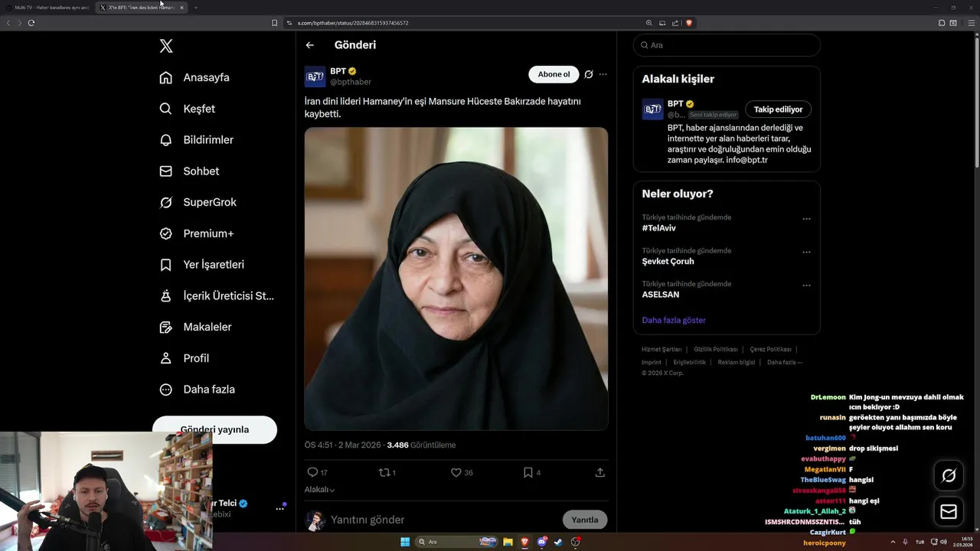Screen dimensions: 980x551
Task: Click floating messages envelope button
Action: tap(949, 511)
